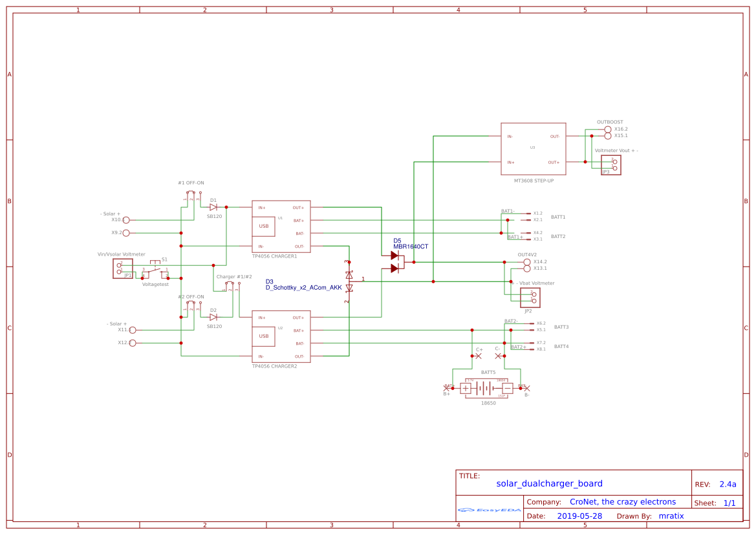Click the 18650 battery symbol in BATT5
Viewport: 756px width, 535px height.
coord(485,388)
